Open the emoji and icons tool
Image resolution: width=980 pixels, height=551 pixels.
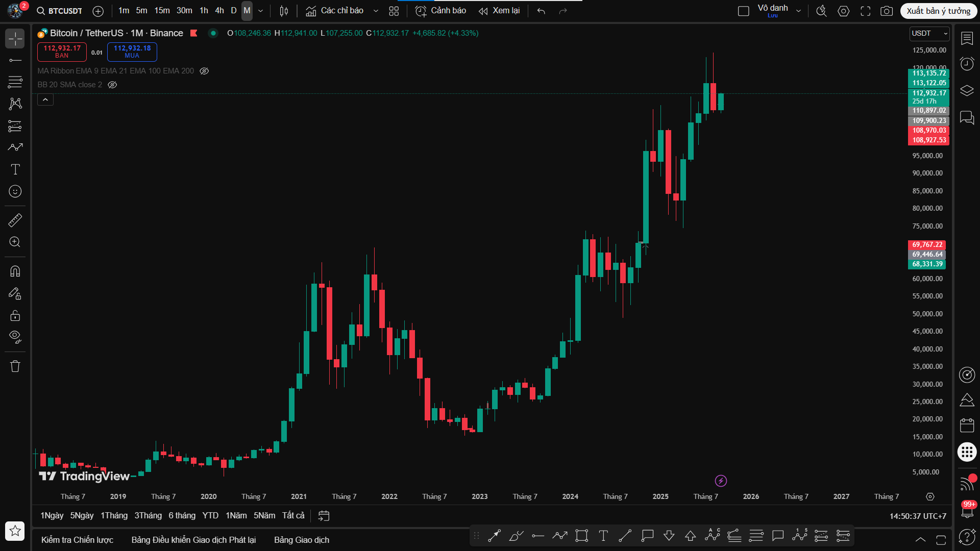tap(15, 191)
